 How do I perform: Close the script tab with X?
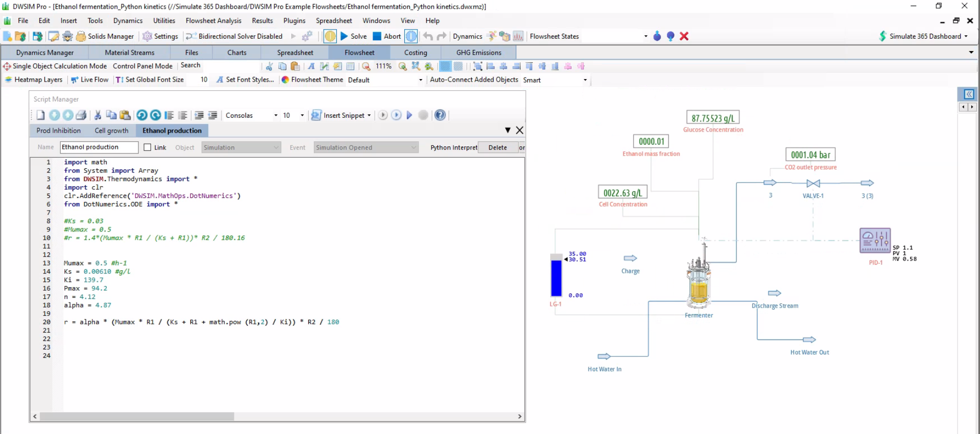tap(520, 130)
